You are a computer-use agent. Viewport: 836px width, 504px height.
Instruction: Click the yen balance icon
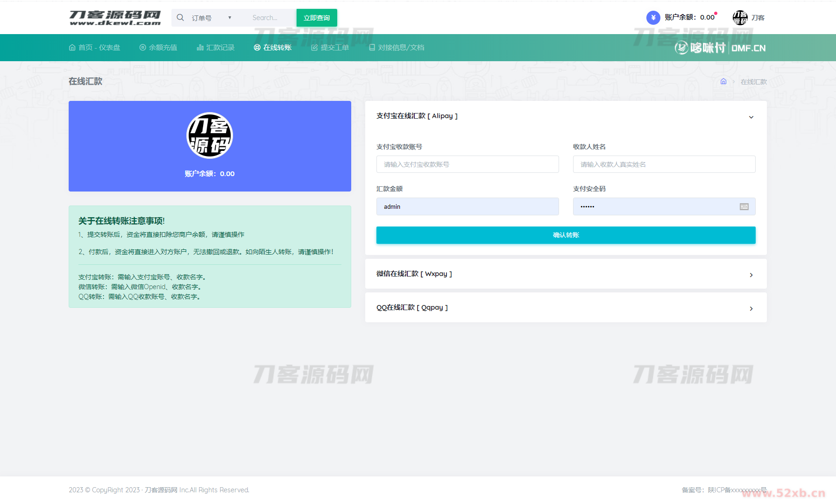653,18
